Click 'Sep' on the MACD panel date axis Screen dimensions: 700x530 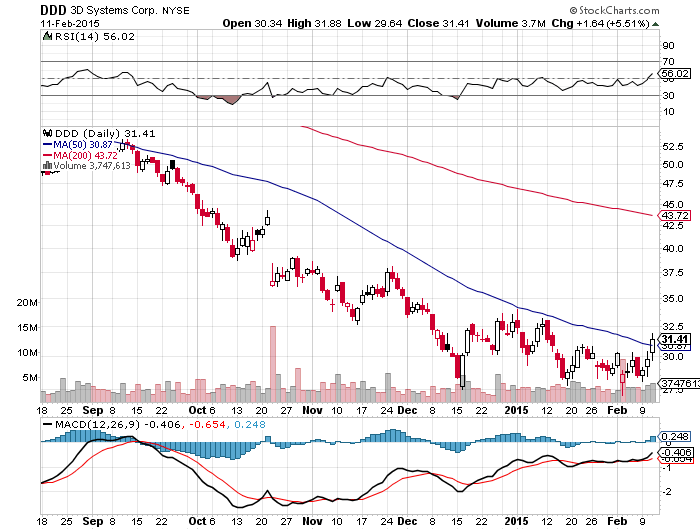click(x=92, y=521)
